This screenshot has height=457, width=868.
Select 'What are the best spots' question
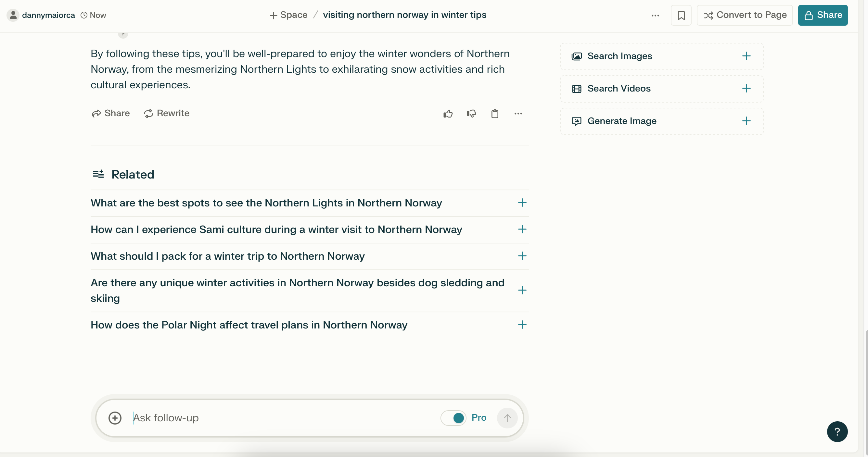pos(266,203)
